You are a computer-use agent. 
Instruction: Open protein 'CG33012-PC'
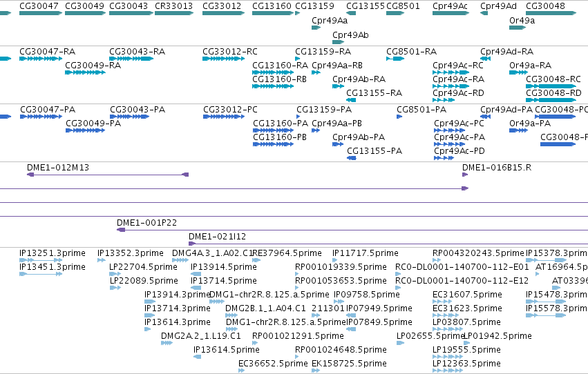click(230, 110)
